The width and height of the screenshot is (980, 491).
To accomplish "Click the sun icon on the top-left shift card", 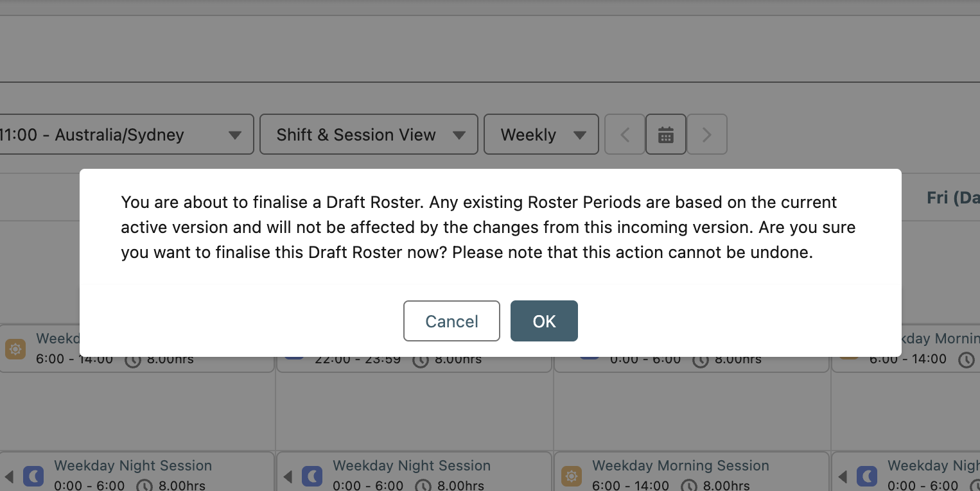I will (x=15, y=349).
